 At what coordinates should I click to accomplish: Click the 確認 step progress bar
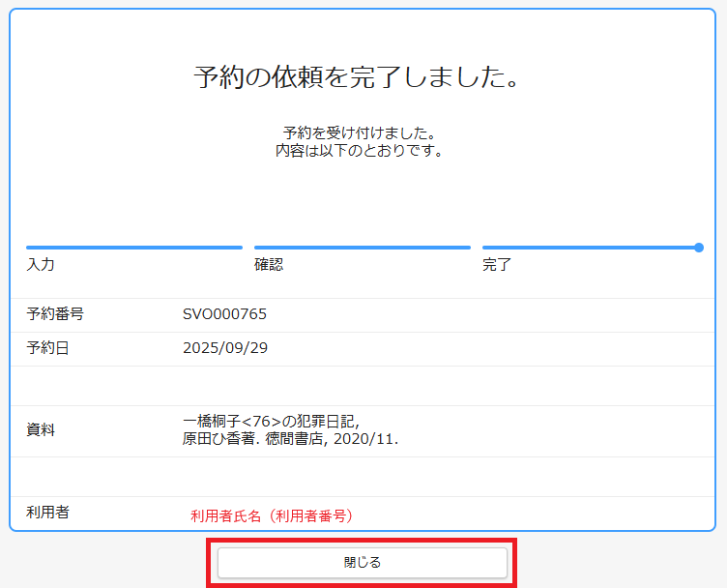click(363, 248)
